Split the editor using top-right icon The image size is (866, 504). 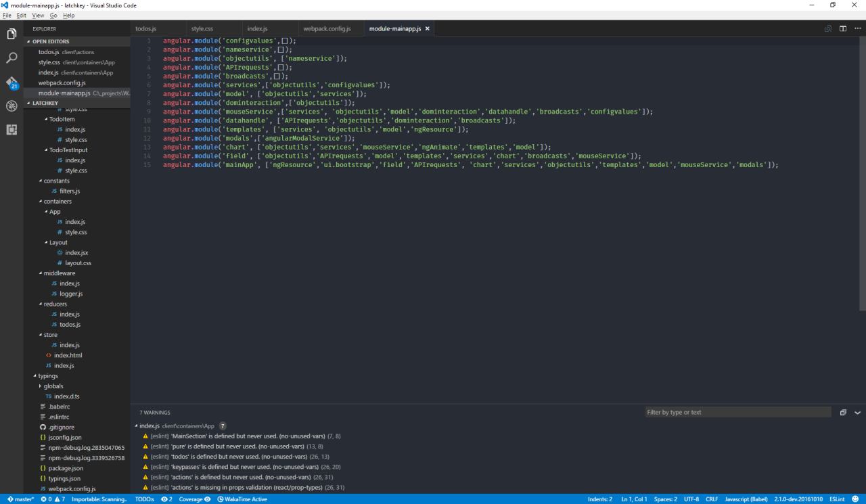tap(842, 28)
